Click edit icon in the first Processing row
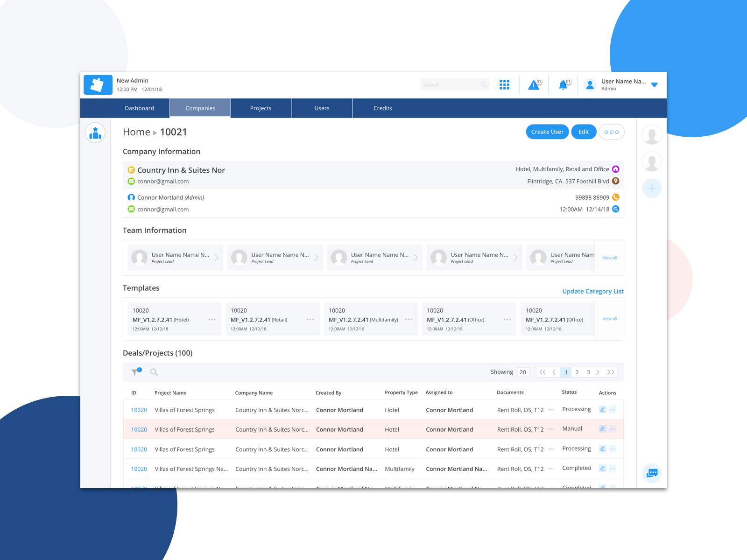 (x=603, y=409)
